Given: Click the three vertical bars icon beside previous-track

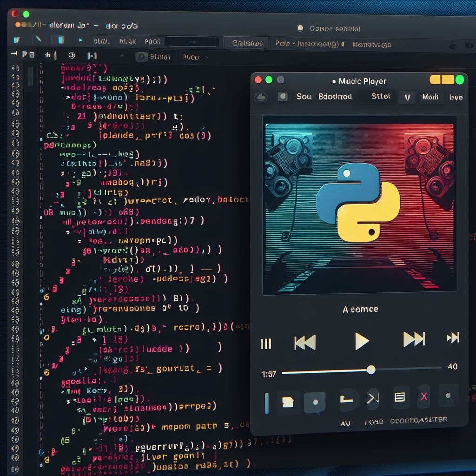Looking at the screenshot, I should point(265,344).
